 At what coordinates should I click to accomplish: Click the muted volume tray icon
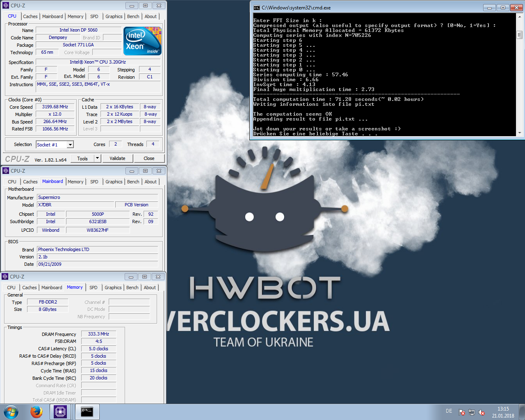(x=482, y=412)
